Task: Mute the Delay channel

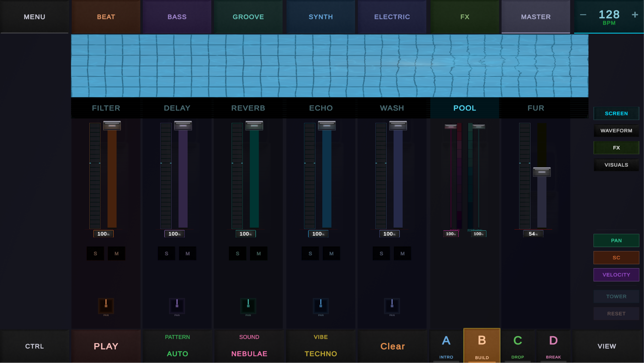Action: point(188,253)
